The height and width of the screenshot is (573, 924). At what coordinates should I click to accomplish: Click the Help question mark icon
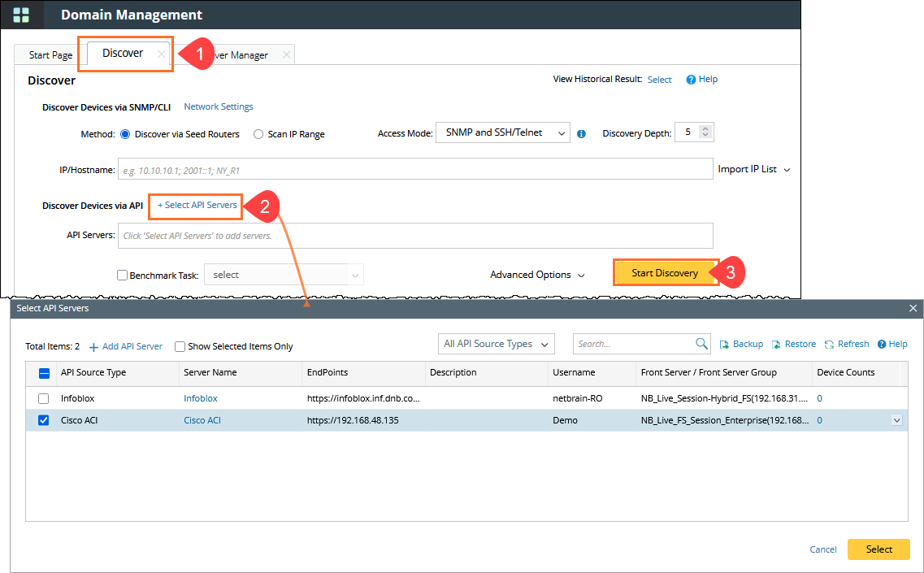coord(691,80)
